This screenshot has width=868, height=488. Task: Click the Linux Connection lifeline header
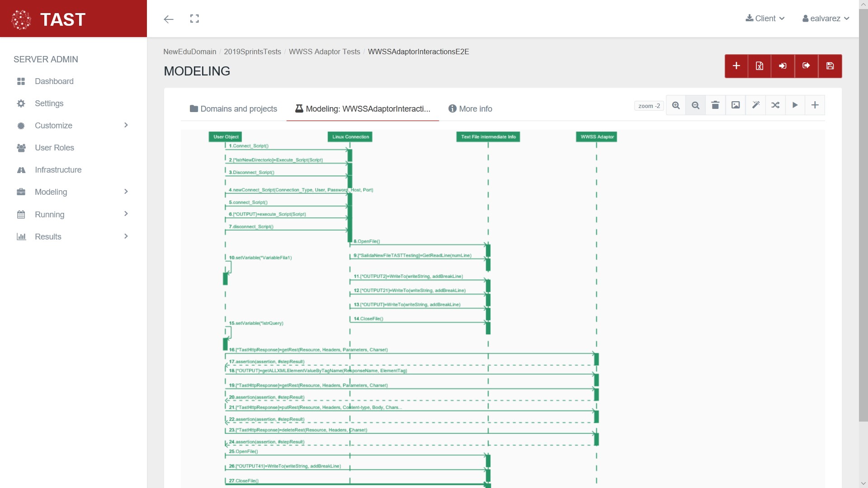tap(350, 137)
